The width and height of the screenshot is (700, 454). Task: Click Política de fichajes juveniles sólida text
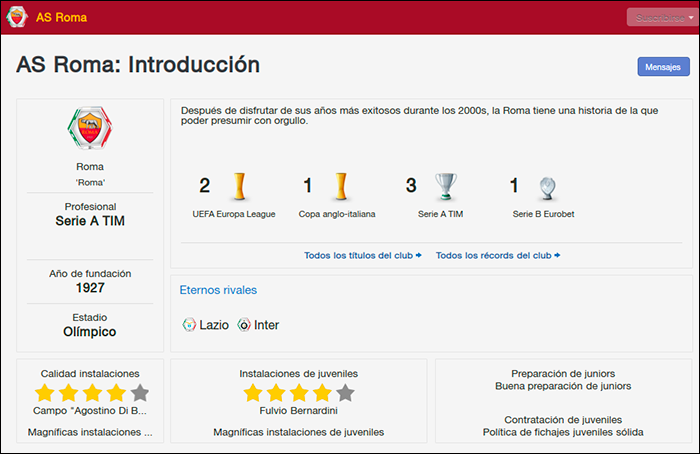[x=563, y=432]
